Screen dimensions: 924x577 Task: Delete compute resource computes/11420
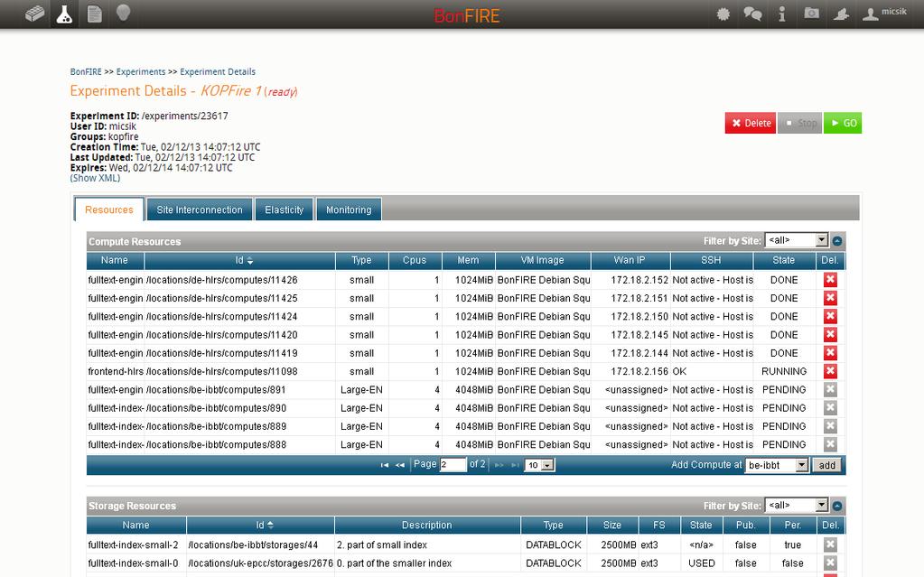tap(830, 335)
